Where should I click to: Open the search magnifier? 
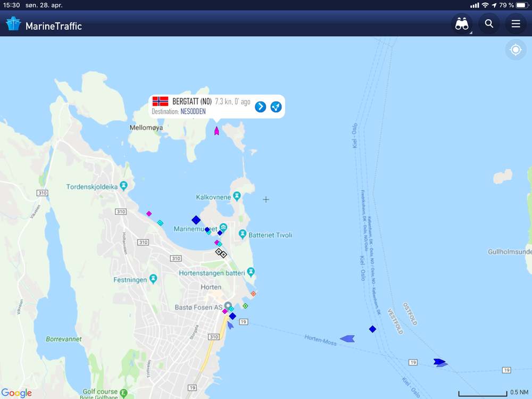pyautogui.click(x=489, y=24)
